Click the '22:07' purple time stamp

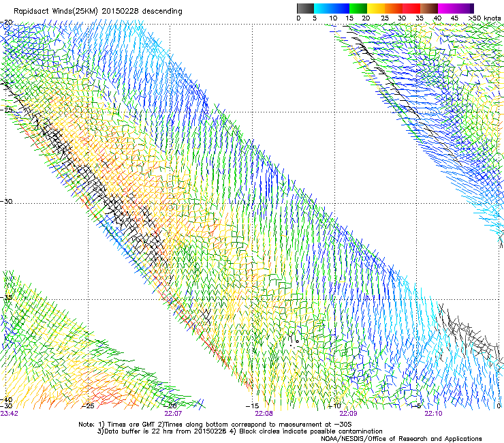[x=173, y=414]
